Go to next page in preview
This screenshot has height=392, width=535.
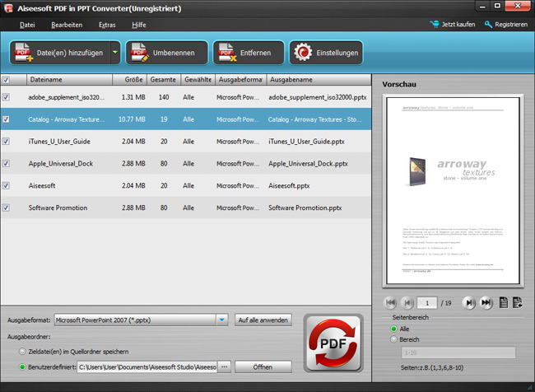click(469, 302)
